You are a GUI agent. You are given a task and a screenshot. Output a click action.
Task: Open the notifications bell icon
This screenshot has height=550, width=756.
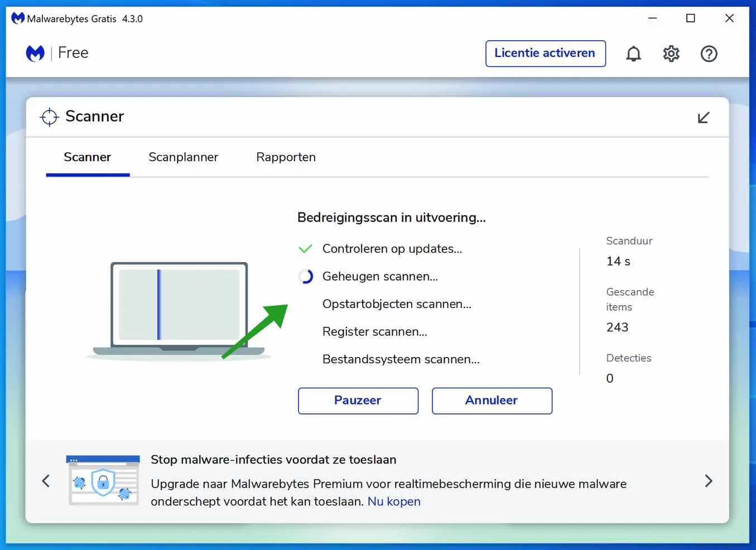tap(633, 54)
